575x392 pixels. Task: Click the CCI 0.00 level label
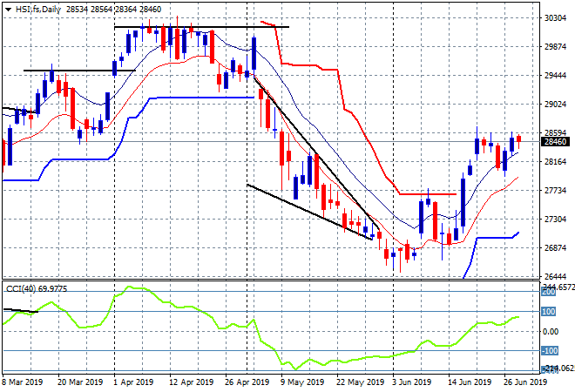(x=551, y=332)
